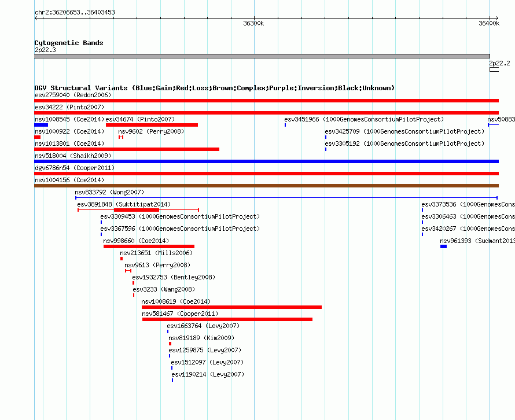Click the blue block of nsv961393

tap(443, 246)
